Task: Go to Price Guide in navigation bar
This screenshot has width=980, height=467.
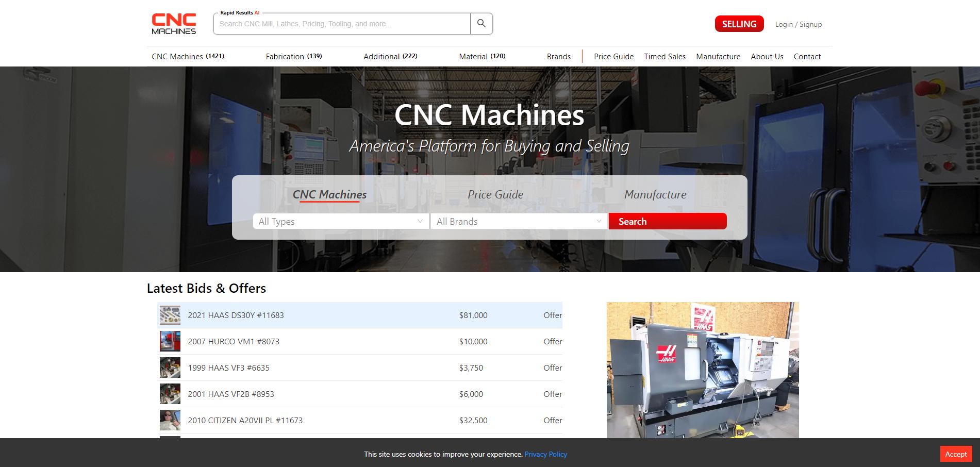Action: (x=613, y=57)
